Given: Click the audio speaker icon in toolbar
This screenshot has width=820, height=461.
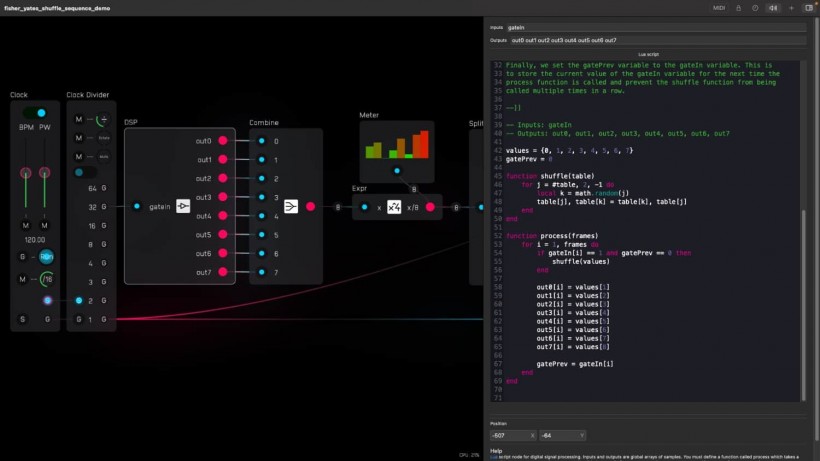Looking at the screenshot, I should coord(772,8).
